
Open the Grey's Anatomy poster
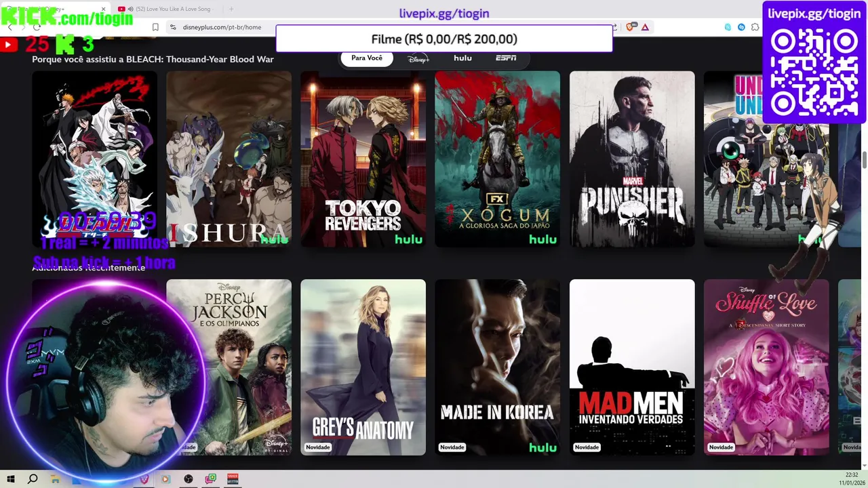tap(363, 367)
